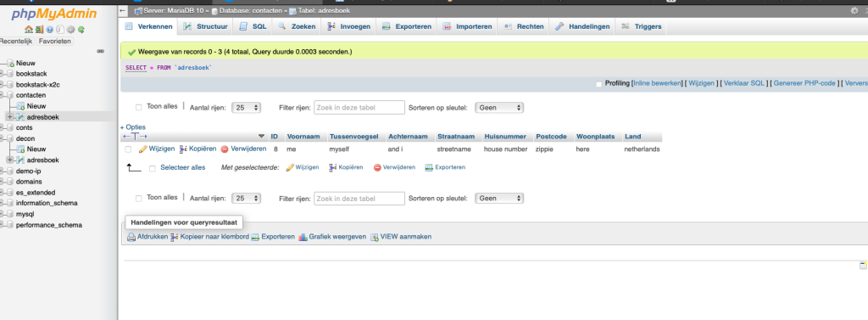This screenshot has width=868, height=320.
Task: Reload the navigation panel green arrow icon
Action: click(81, 30)
